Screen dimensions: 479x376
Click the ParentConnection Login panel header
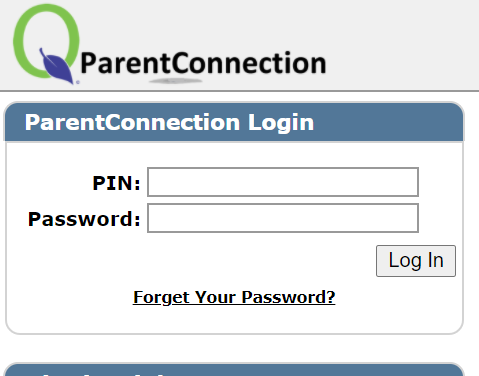point(234,122)
